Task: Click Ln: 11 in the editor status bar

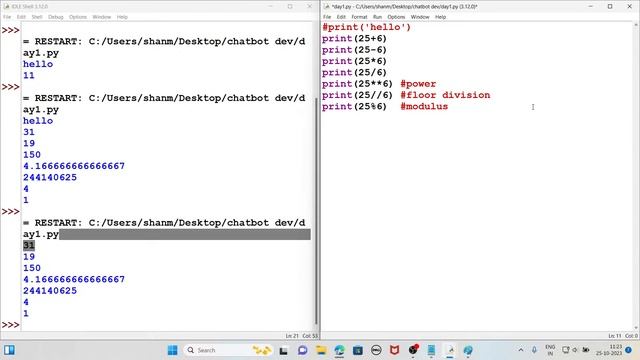Action: coord(615,336)
